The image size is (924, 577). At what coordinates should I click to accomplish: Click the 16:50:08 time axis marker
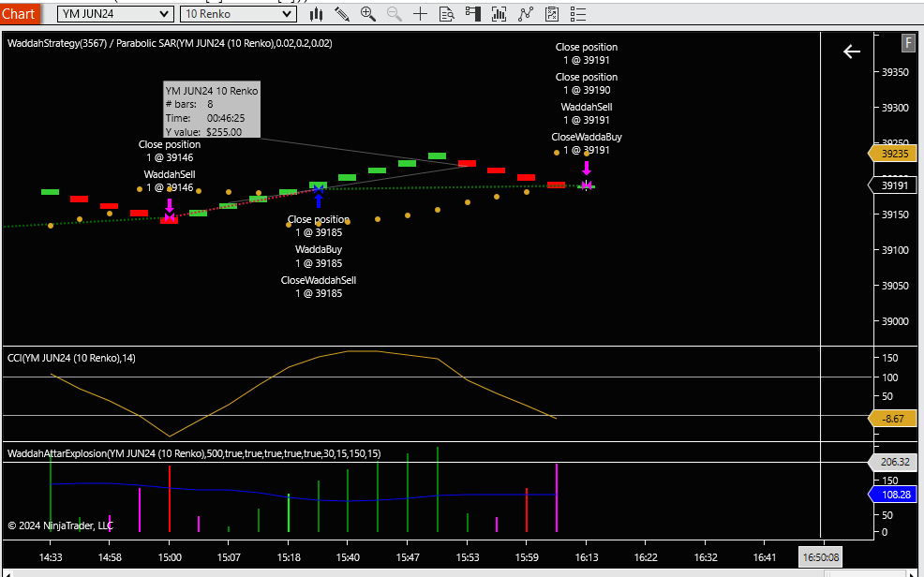pos(821,557)
